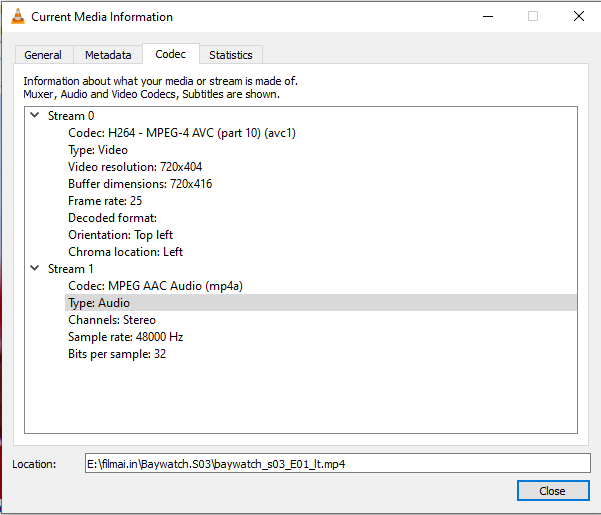Switch to the General tab

pyautogui.click(x=43, y=55)
